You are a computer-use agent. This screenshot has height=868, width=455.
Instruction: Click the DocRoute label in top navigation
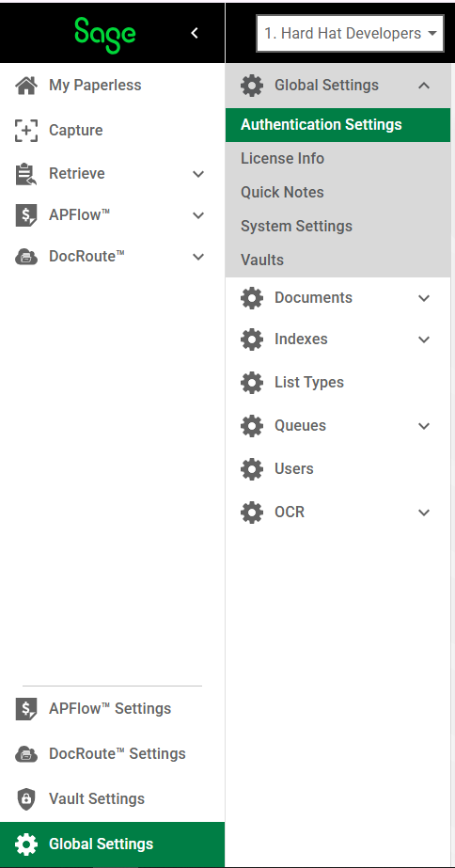coord(86,257)
